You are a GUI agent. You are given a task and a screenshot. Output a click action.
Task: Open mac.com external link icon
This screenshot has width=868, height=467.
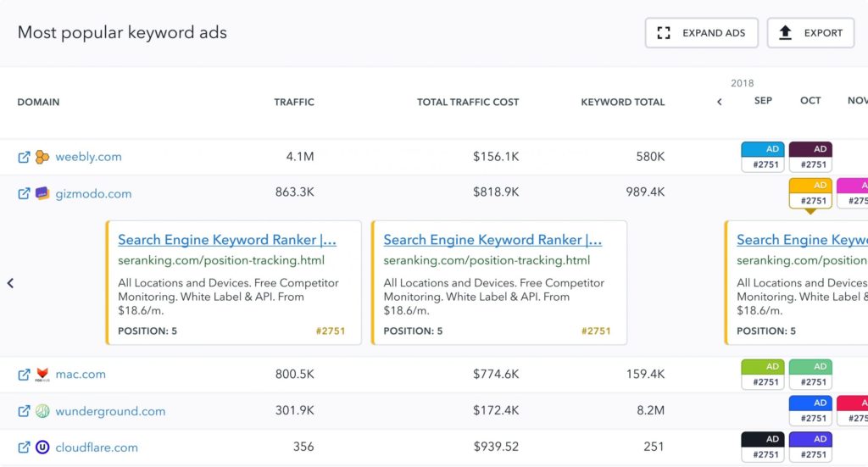pos(24,374)
